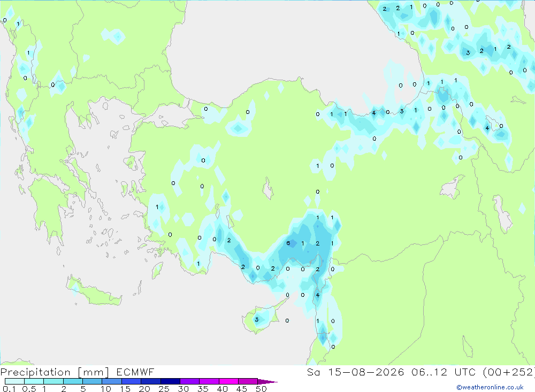Viewport: 535px width, 392px height.
Task: Click the date 'Sa 15-08-2026'
Action: click(356, 372)
